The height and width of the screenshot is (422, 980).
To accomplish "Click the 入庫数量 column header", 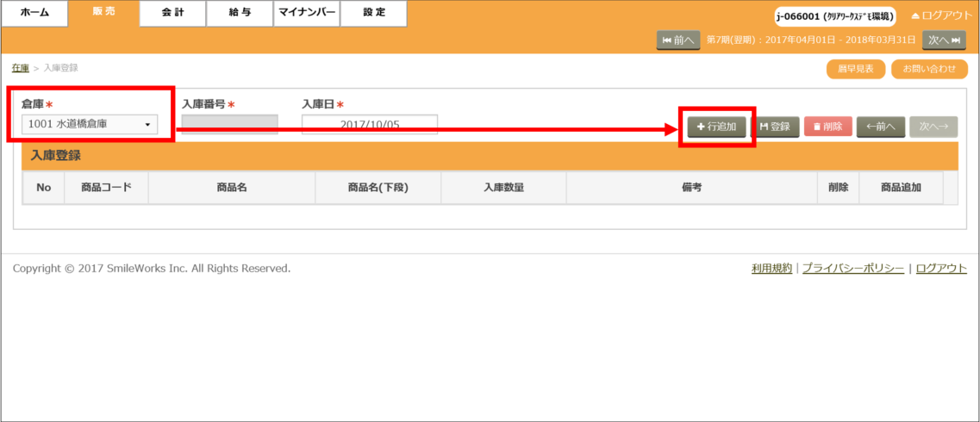I will (503, 187).
